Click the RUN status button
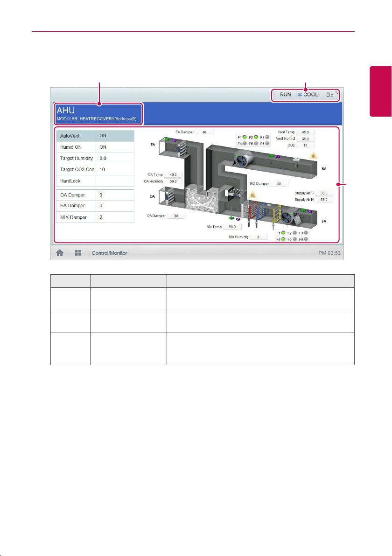Viewport: 392px width, 556px height. point(285,95)
